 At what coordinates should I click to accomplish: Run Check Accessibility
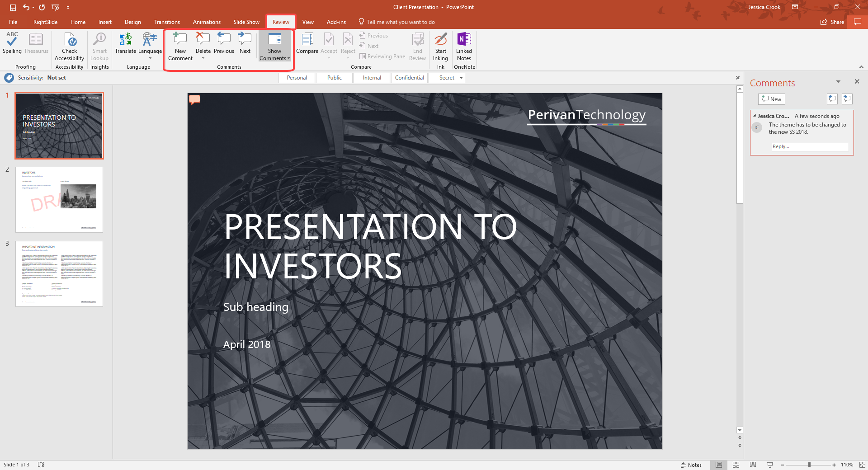click(x=69, y=47)
